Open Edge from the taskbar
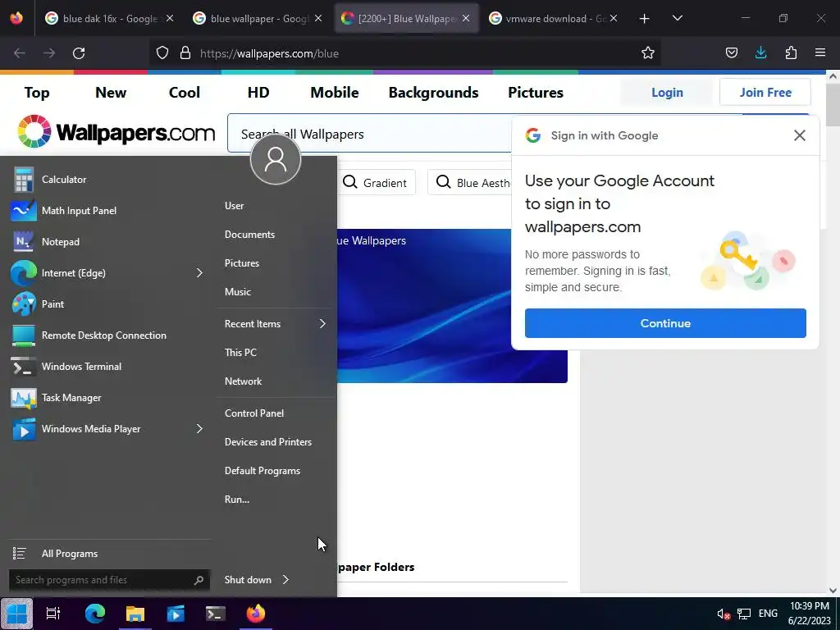This screenshot has width=840, height=630. click(x=95, y=614)
